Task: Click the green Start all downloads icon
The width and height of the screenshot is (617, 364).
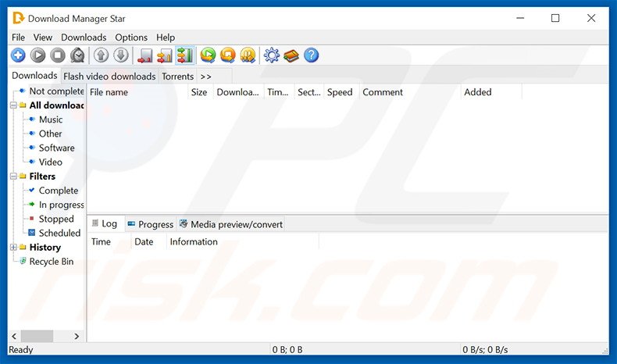Action: click(209, 55)
